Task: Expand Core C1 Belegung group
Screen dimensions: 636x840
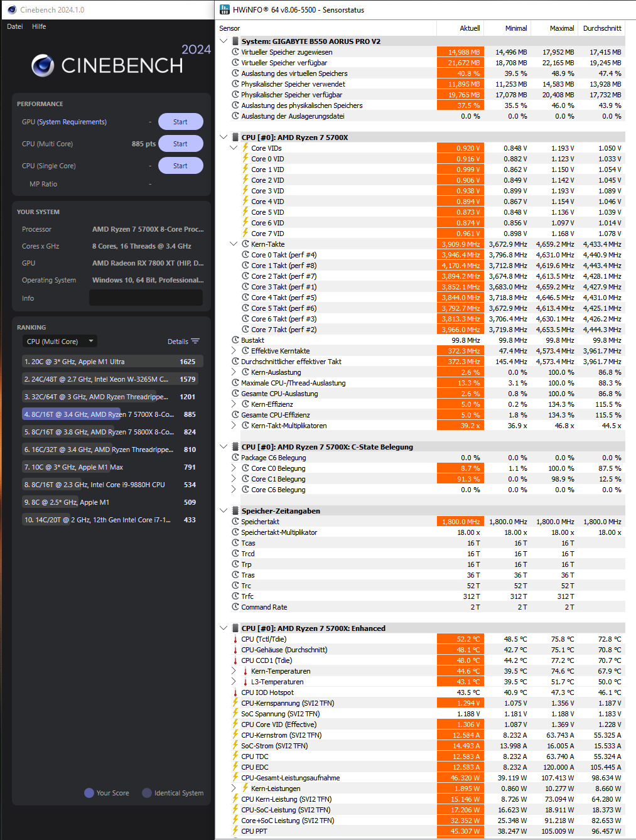Action: click(x=234, y=479)
